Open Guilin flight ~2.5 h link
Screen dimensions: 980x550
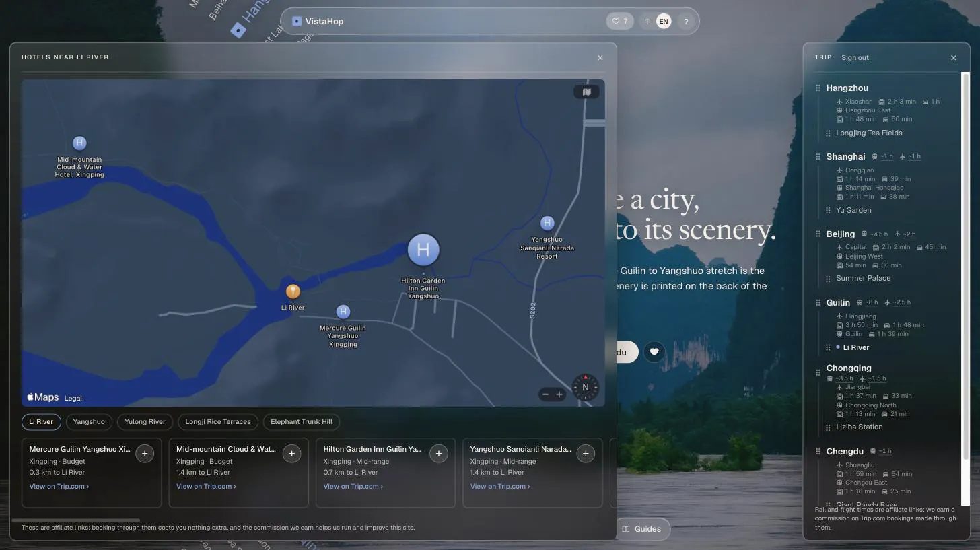point(898,302)
